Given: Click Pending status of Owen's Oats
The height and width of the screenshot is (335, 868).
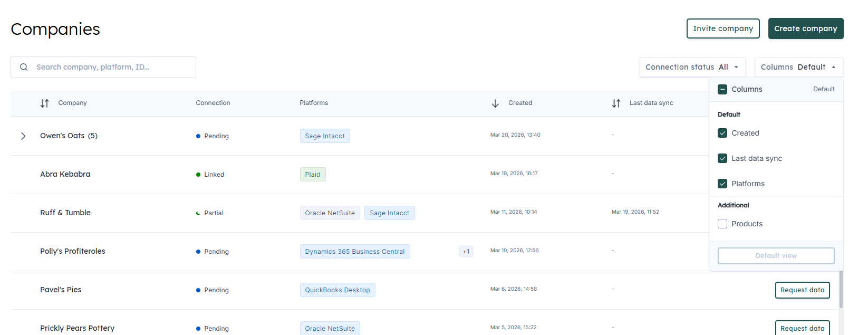Looking at the screenshot, I should tap(213, 136).
